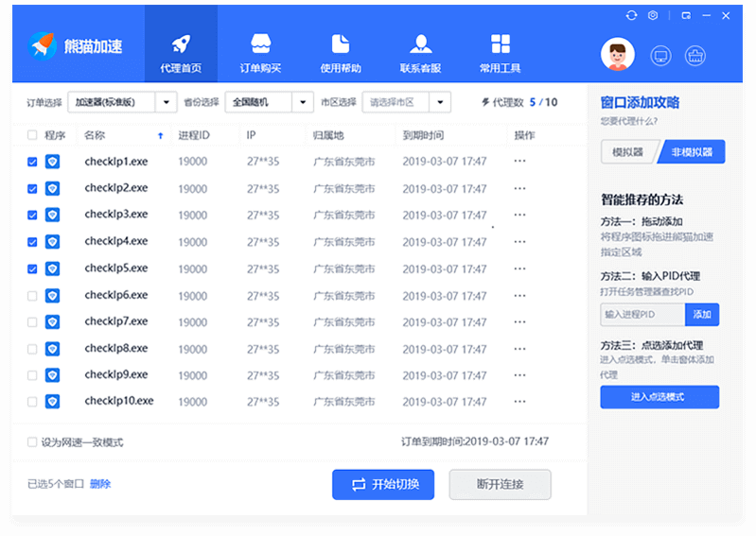This screenshot has width=756, height=536.
Task: Click the user avatar picture
Action: (x=618, y=55)
